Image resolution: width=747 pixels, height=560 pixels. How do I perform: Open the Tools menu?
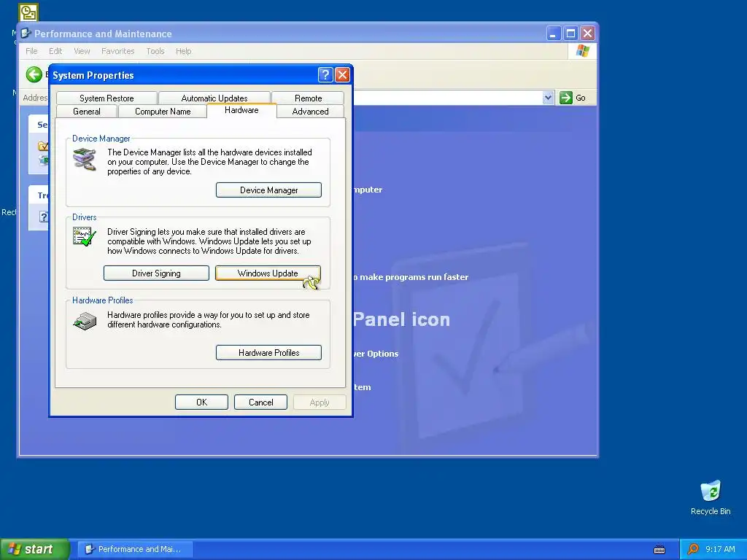tap(155, 51)
